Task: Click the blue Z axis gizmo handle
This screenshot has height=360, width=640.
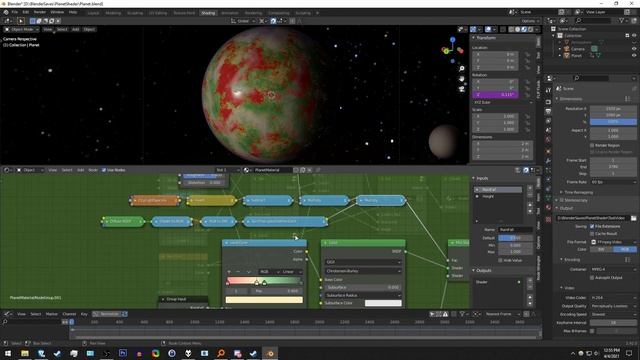Action: (453, 40)
